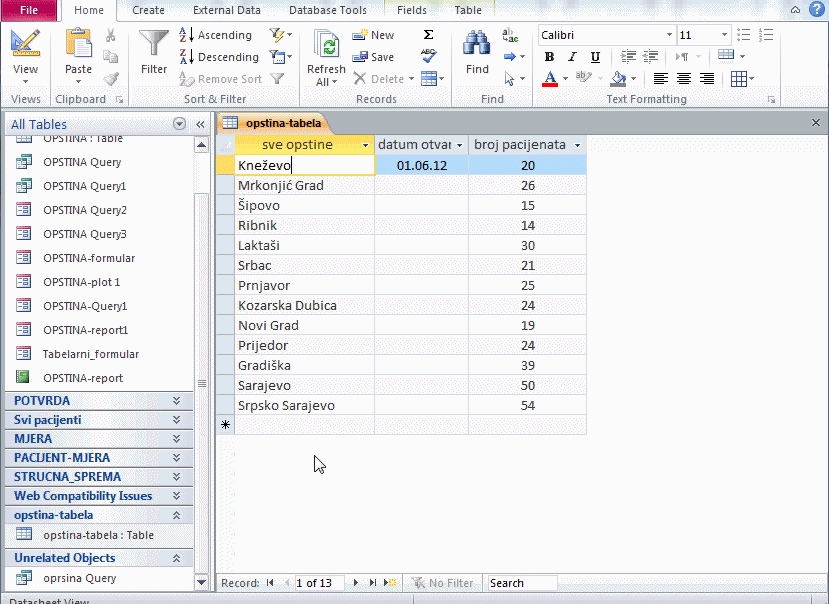Open the 'sve opstine' column filter dropdown

[366, 145]
